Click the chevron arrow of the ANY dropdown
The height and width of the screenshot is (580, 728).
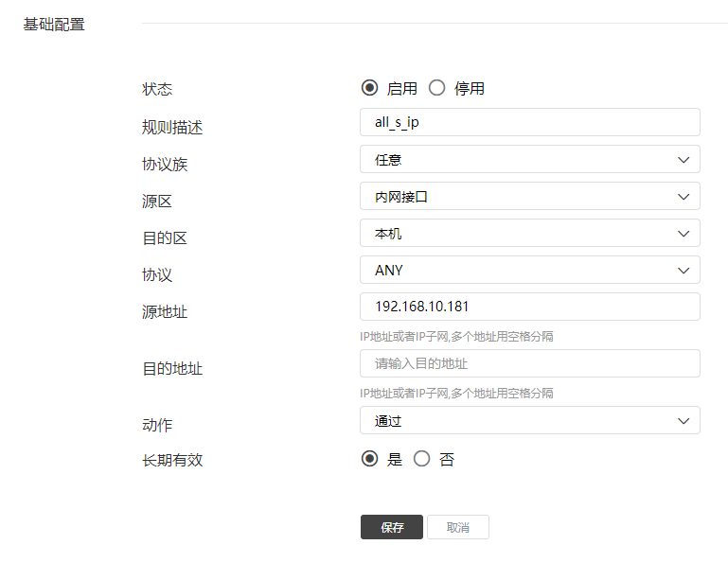pyautogui.click(x=684, y=270)
